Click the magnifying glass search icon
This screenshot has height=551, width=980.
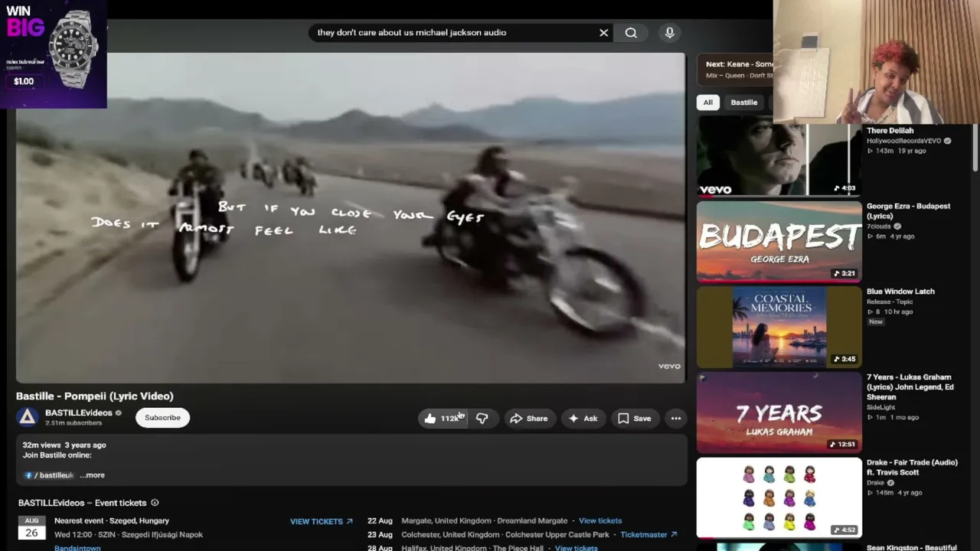tap(631, 33)
